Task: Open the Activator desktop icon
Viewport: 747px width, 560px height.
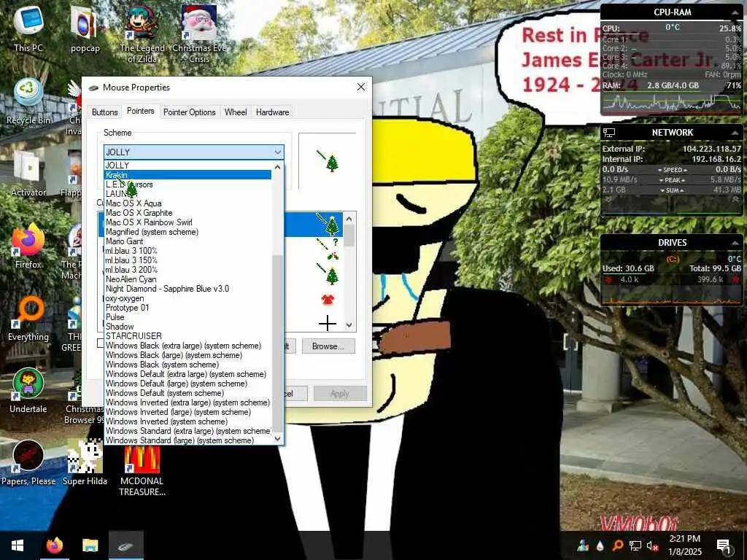Action: (28, 174)
